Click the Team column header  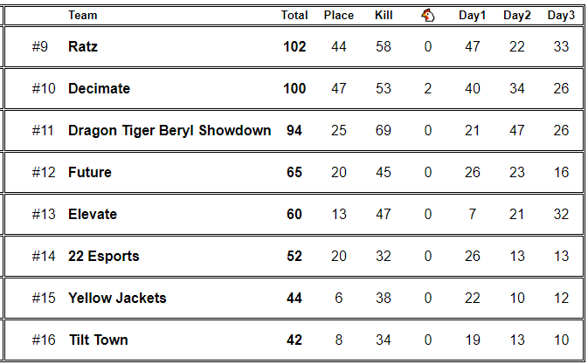pyautogui.click(x=83, y=15)
